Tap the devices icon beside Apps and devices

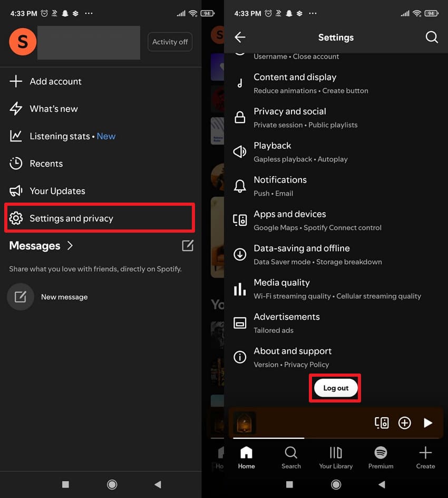tap(240, 220)
